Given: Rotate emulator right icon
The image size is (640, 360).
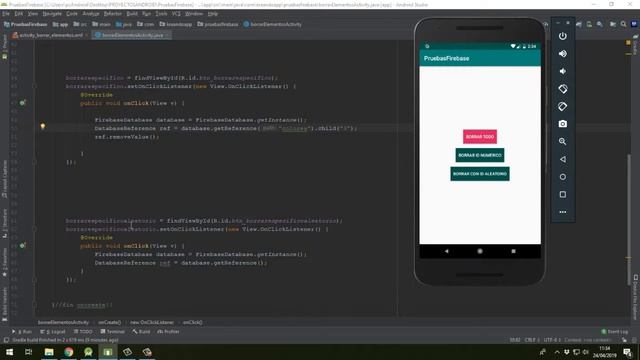Looking at the screenshot, I should pyautogui.click(x=562, y=106).
